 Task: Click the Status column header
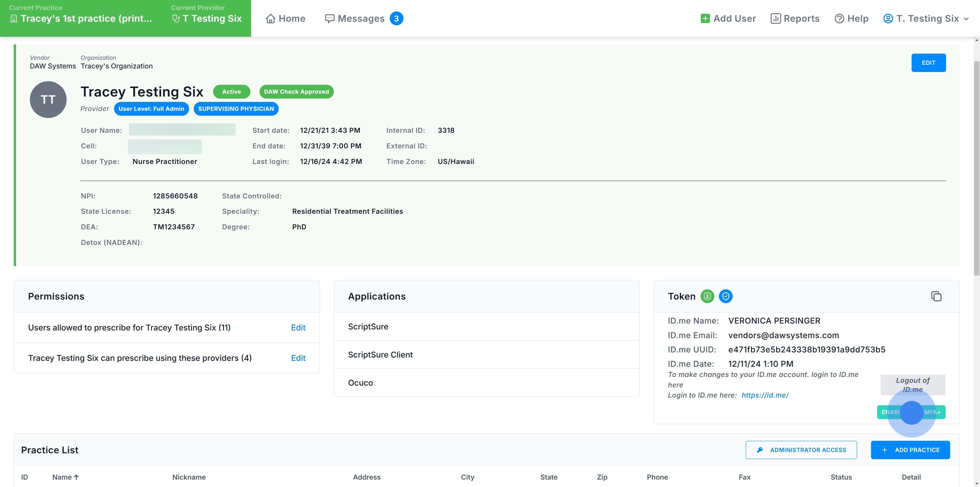841,477
